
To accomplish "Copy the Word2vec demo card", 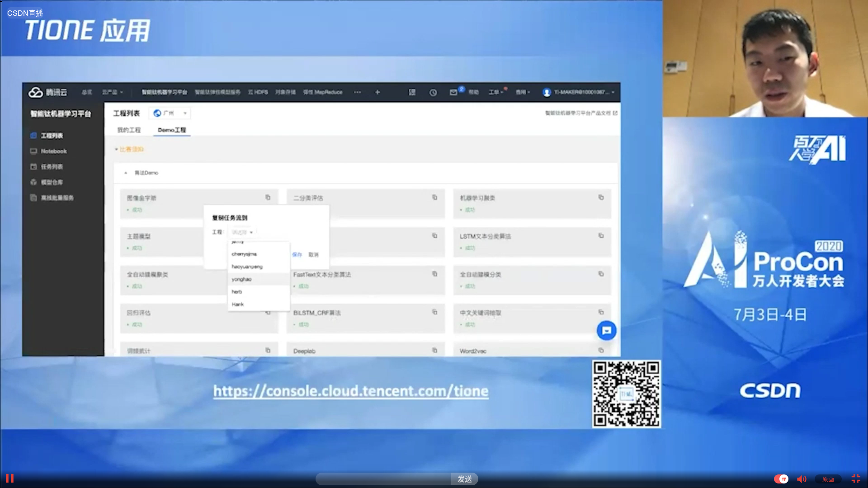I will tap(601, 350).
